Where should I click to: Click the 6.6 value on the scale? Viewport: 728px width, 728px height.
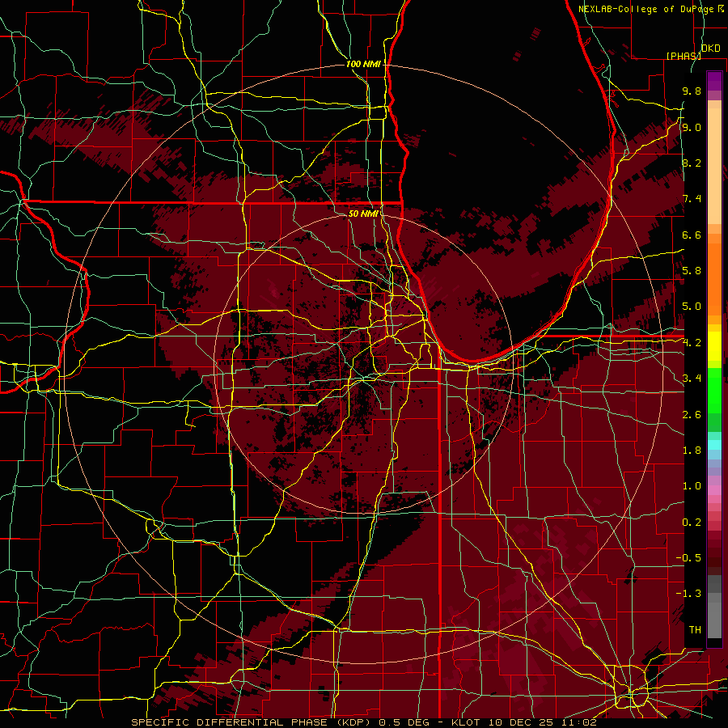pos(692,235)
